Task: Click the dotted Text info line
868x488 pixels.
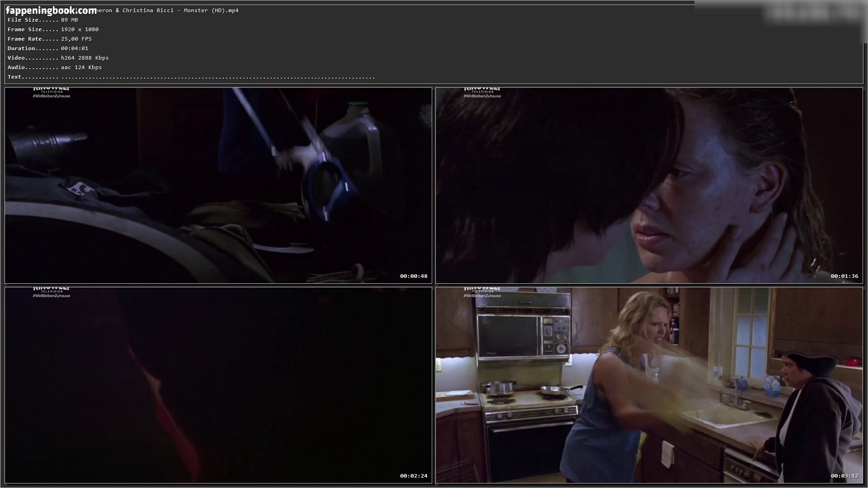Action: (191, 77)
